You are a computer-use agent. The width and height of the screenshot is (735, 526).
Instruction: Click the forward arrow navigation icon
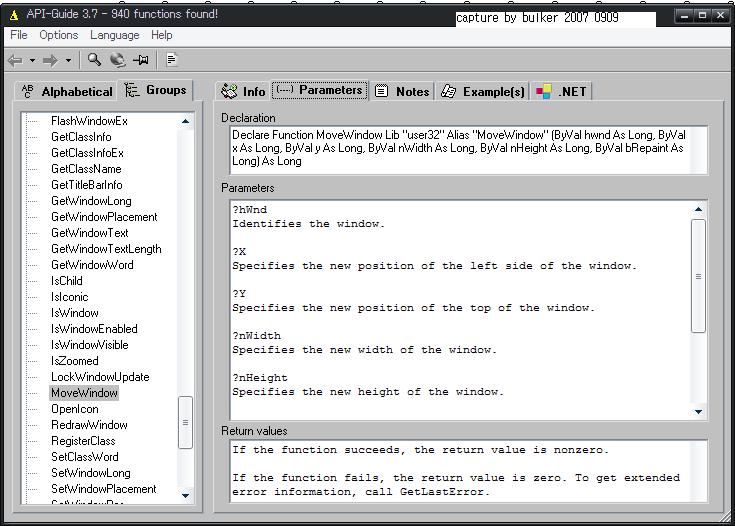click(x=50, y=60)
